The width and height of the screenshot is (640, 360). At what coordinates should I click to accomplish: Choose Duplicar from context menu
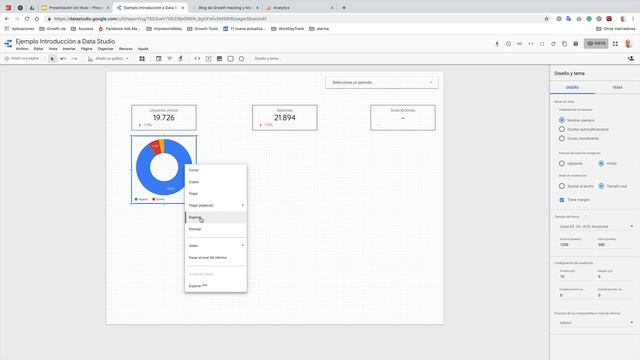[x=216, y=218]
